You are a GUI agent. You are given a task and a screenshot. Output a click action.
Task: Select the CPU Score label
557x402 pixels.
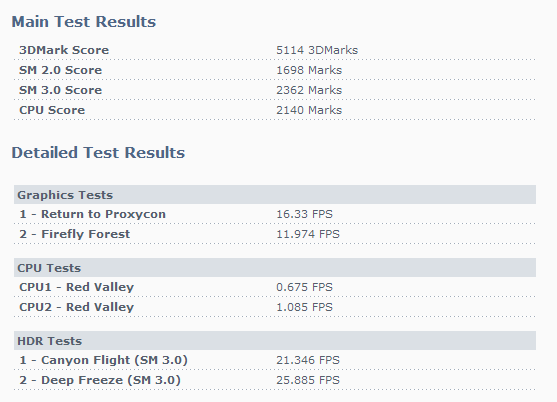(x=52, y=110)
